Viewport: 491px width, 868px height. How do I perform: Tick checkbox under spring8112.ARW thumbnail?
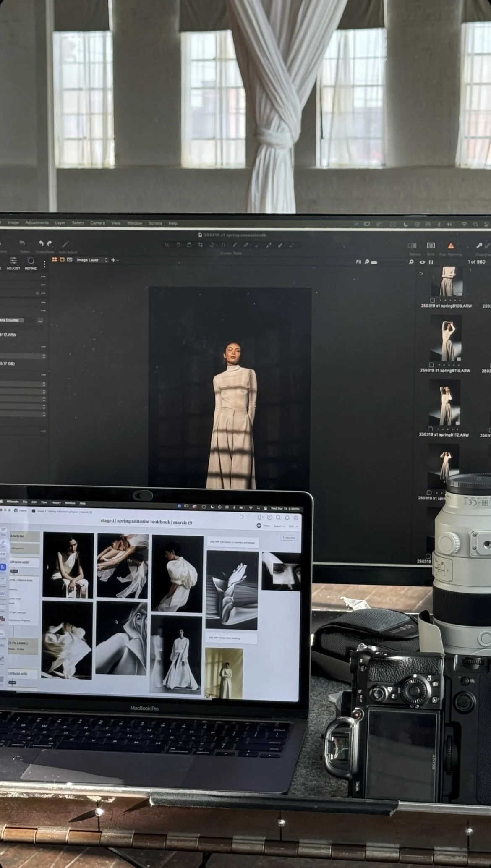coord(430,429)
